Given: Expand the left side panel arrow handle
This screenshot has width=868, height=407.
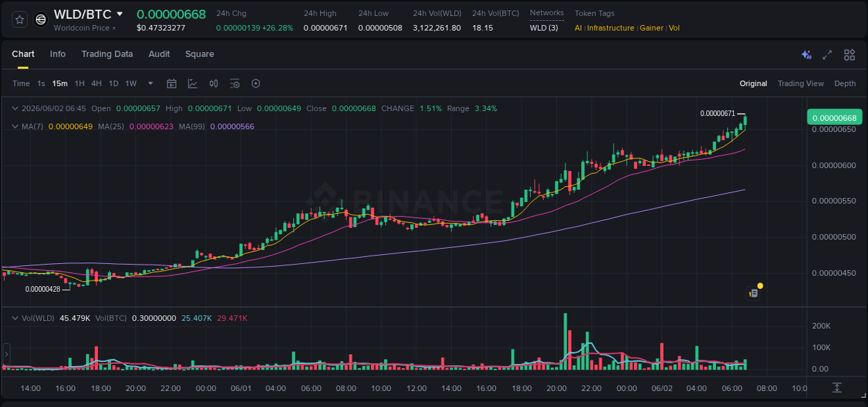Looking at the screenshot, I should click(x=5, y=354).
